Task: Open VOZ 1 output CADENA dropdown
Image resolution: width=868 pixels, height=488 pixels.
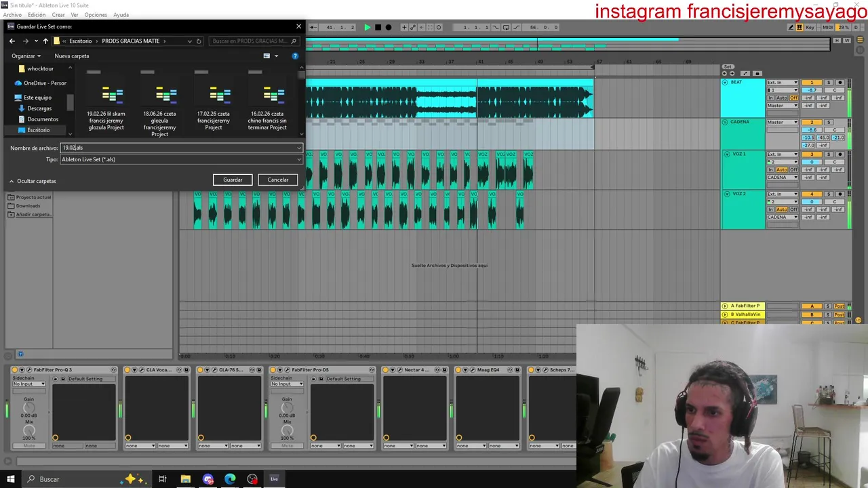Action: click(x=783, y=177)
